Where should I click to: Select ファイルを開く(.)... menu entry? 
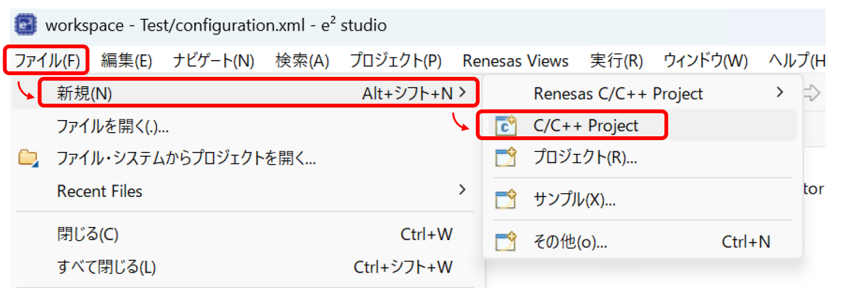point(246,126)
